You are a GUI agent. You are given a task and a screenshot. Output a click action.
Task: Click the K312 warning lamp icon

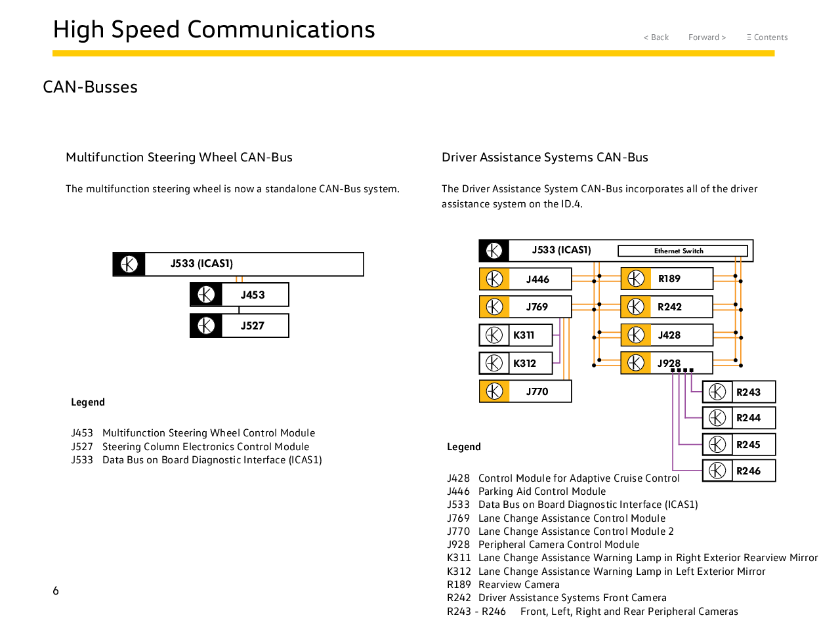click(x=494, y=363)
